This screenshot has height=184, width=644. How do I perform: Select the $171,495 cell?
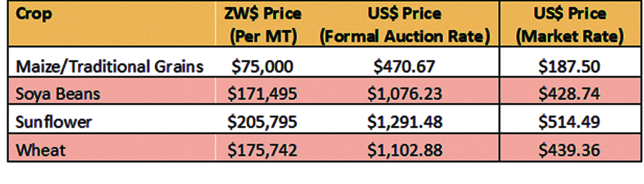point(262,94)
